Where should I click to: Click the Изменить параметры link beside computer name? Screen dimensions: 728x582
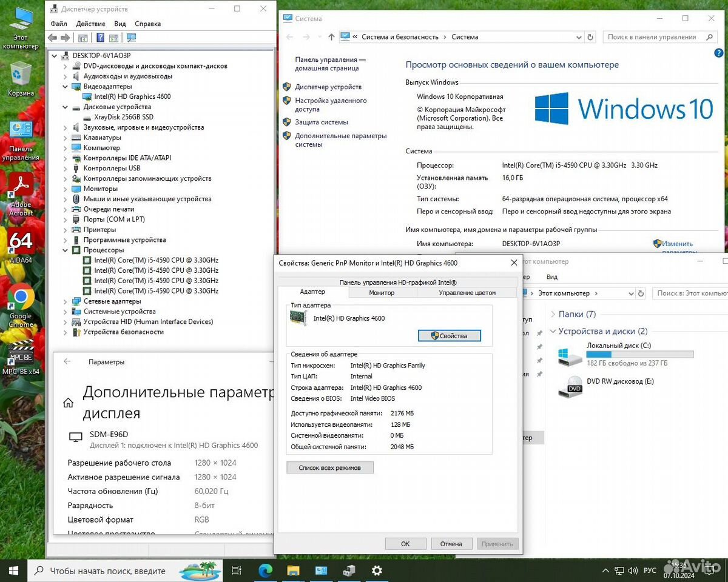(x=677, y=247)
